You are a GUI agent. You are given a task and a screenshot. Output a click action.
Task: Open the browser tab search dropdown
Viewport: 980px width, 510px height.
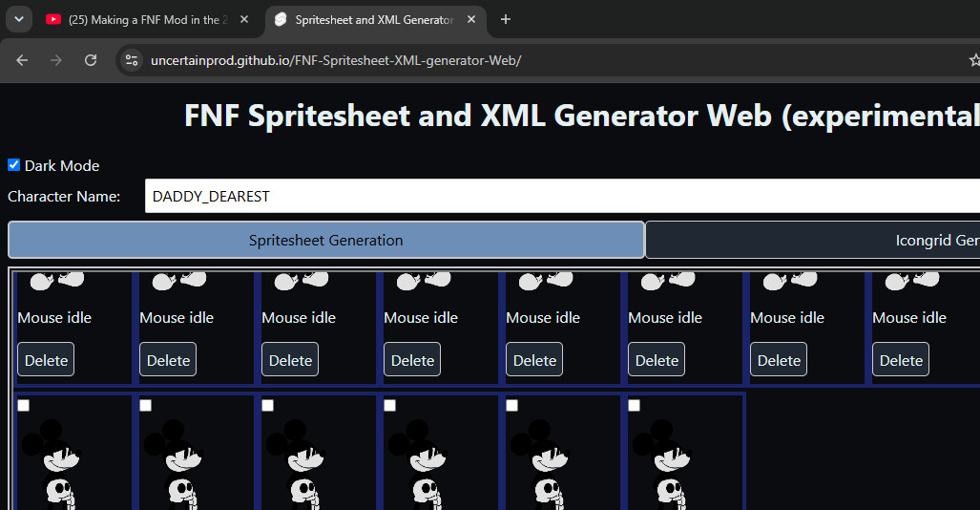[x=19, y=19]
